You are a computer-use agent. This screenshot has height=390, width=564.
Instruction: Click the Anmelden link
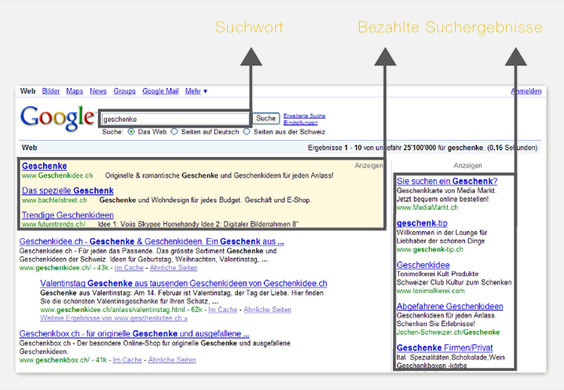click(526, 91)
